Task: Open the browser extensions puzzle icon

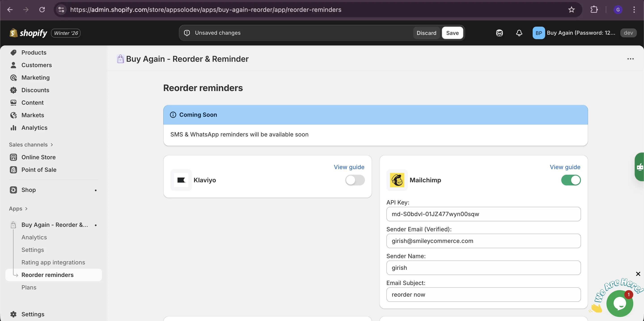Action: click(x=594, y=10)
